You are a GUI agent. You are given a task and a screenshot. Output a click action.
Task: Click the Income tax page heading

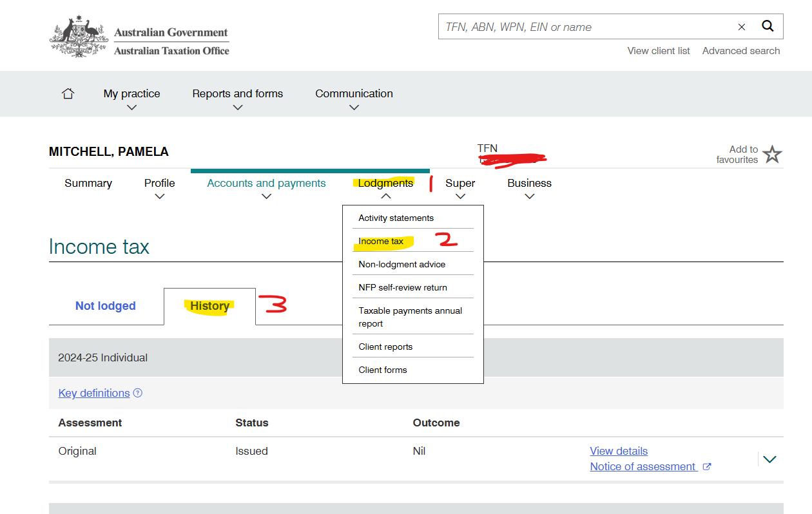click(x=99, y=247)
